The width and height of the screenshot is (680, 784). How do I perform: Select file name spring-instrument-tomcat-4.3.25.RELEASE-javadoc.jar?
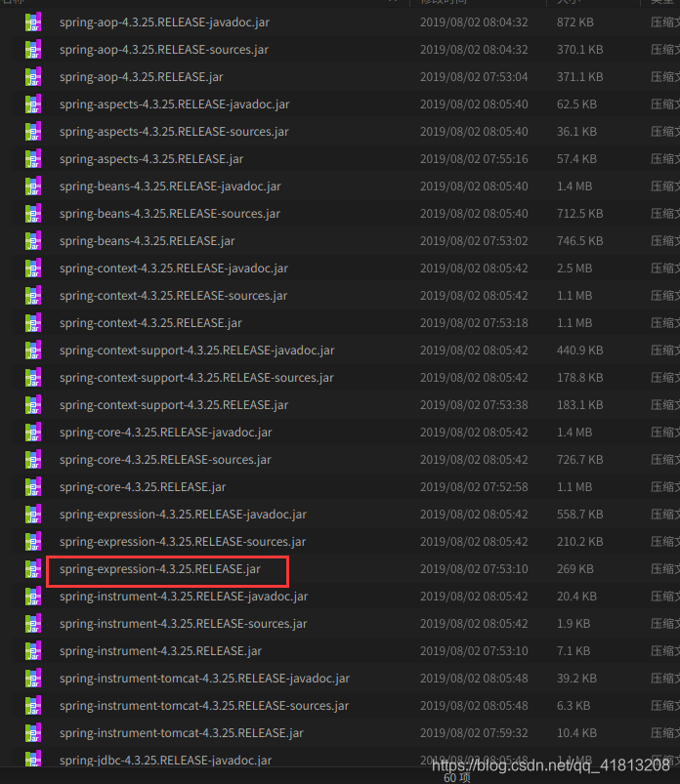pyautogui.click(x=204, y=679)
